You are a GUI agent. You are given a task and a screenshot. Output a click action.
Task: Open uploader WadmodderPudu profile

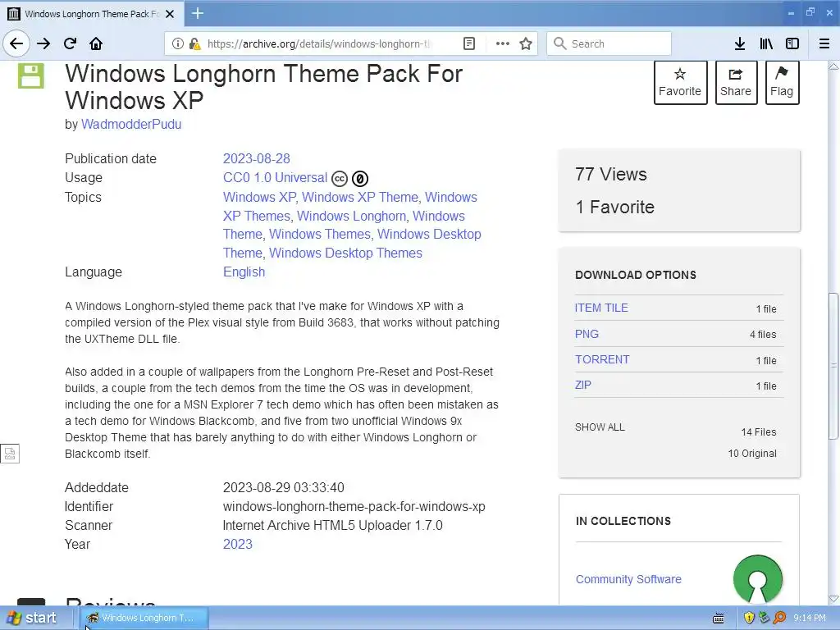click(131, 125)
